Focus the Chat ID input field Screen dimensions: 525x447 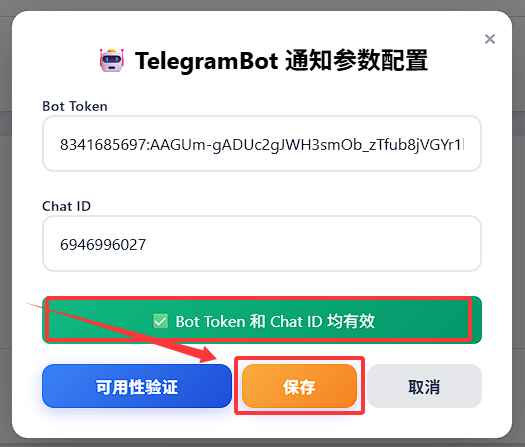click(262, 244)
